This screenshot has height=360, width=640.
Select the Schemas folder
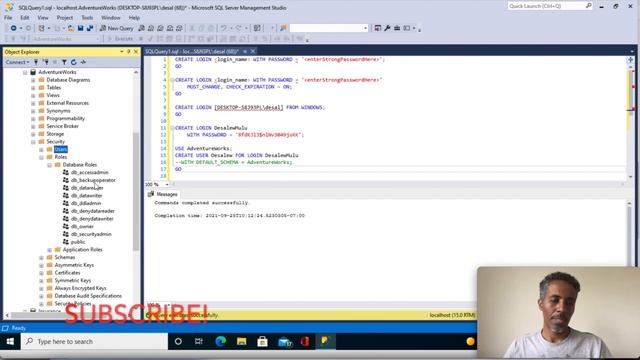[64, 258]
